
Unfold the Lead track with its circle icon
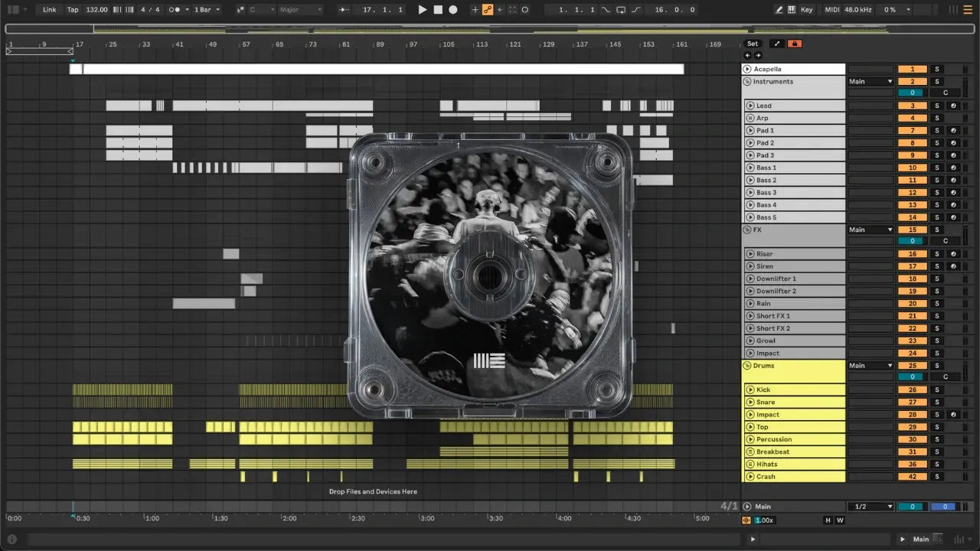pos(750,106)
